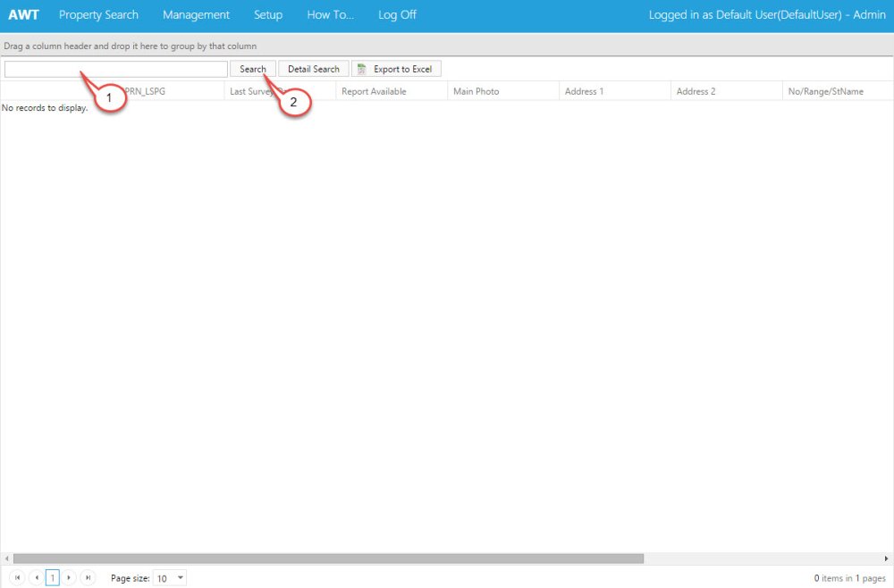
Task: Open the Management menu
Action: click(x=196, y=15)
